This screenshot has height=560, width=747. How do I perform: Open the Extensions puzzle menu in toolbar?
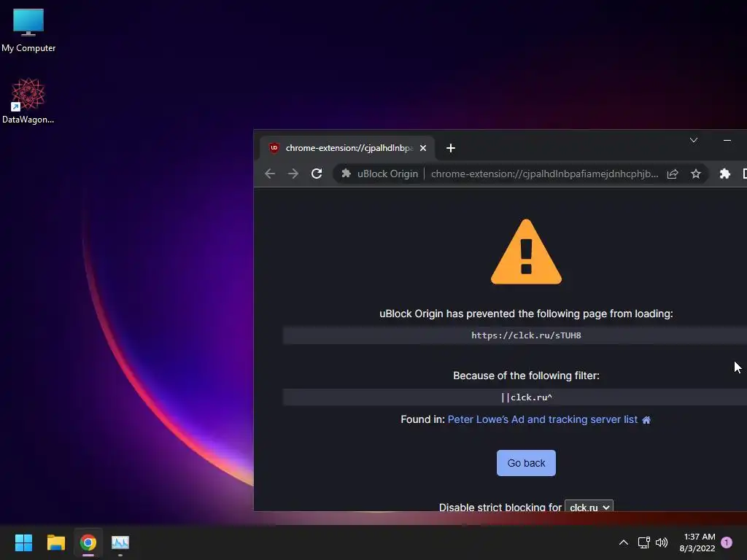(724, 174)
